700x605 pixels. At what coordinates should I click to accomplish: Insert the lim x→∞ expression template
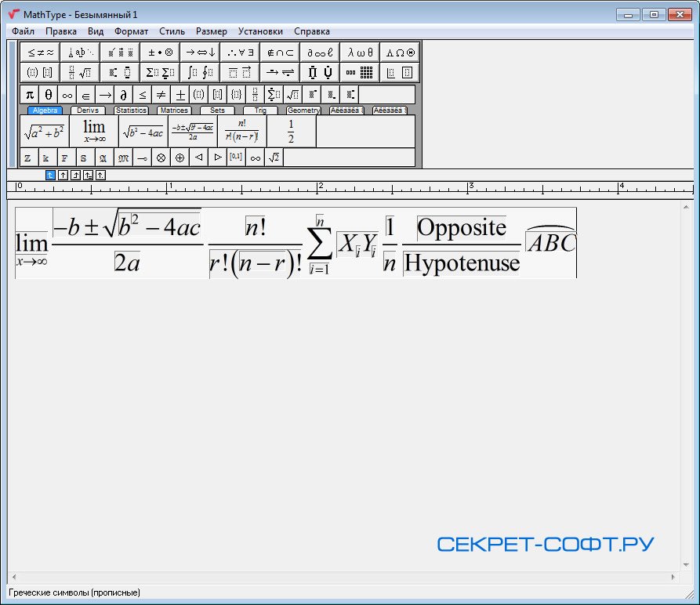[94, 131]
